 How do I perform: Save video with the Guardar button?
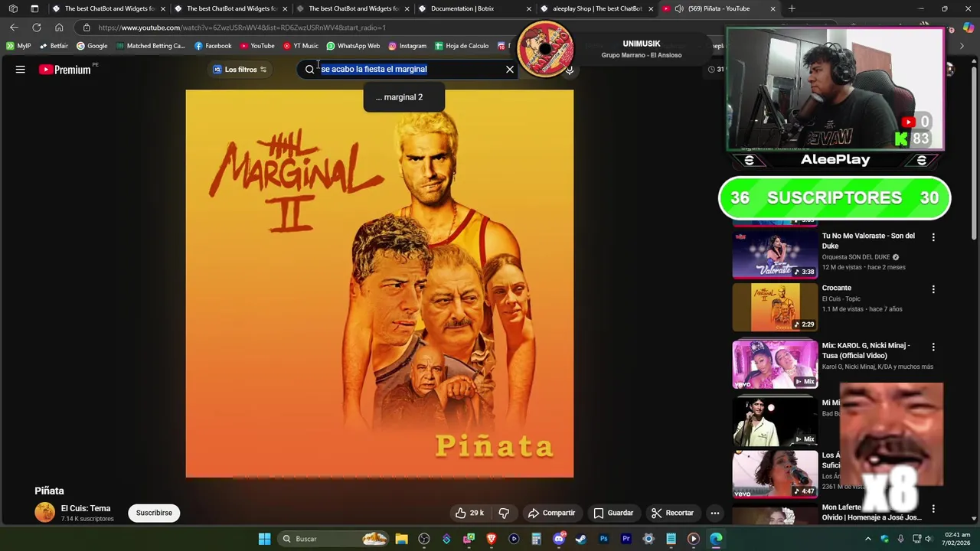pyautogui.click(x=613, y=513)
